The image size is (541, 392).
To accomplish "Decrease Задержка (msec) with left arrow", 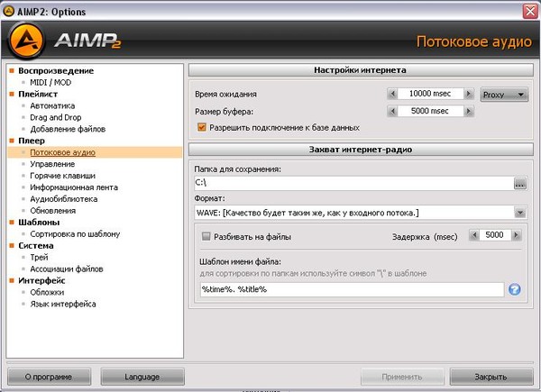I will tap(474, 235).
